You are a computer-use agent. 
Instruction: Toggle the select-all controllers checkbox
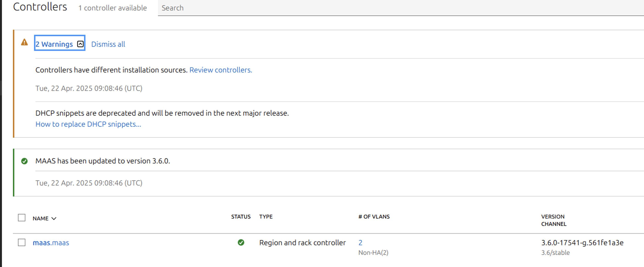(22, 218)
